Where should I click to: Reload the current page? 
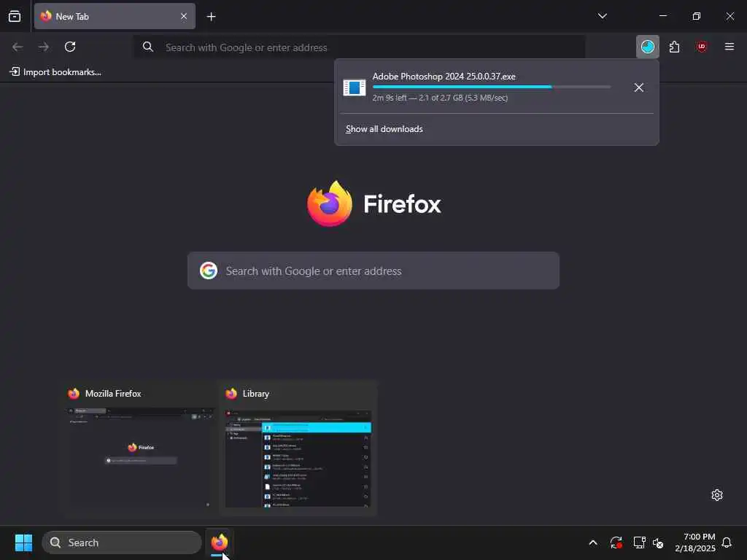[x=70, y=47]
